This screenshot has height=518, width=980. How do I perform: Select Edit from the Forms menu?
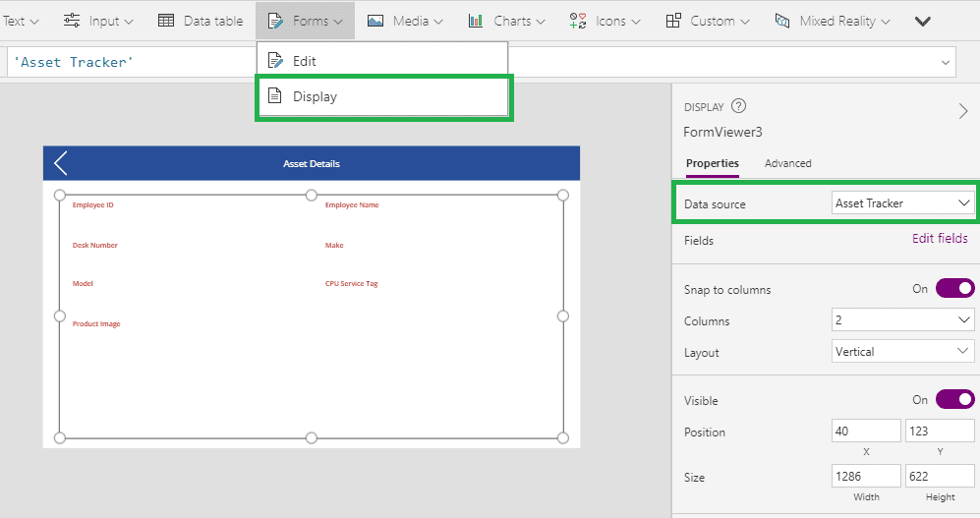(x=305, y=61)
